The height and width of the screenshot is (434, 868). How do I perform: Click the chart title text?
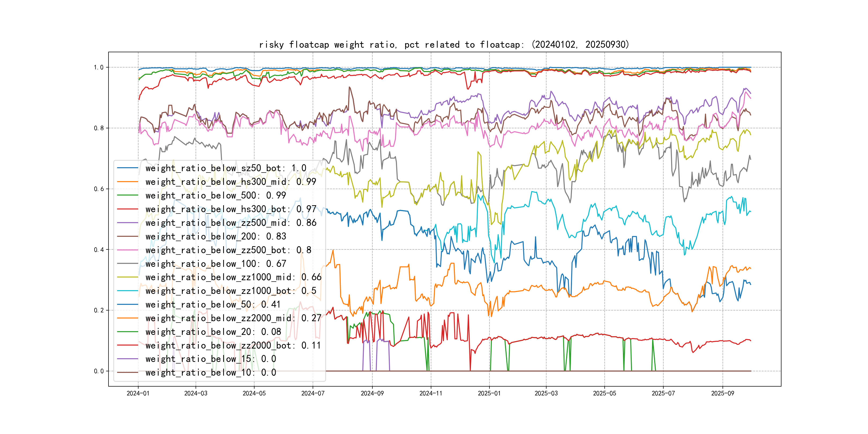[444, 44]
